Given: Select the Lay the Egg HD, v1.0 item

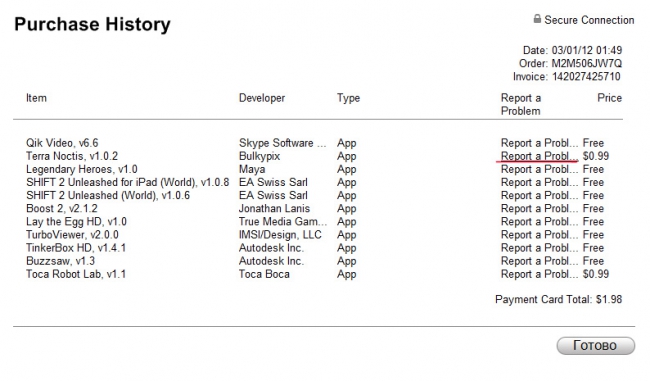Looking at the screenshot, I should [76, 222].
